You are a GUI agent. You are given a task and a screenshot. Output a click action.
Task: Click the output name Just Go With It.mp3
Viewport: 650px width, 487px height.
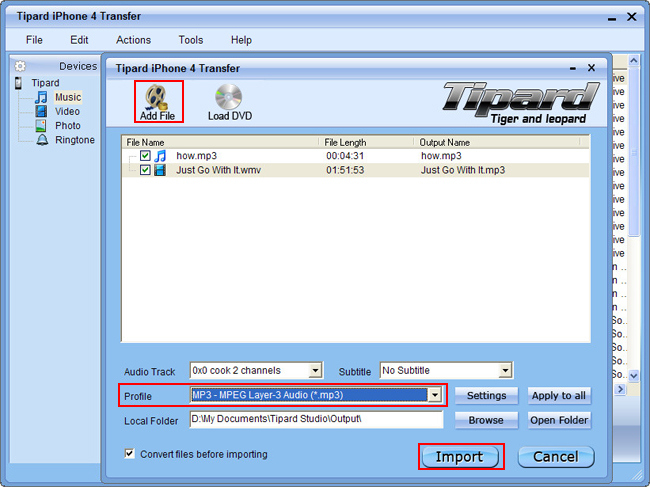[463, 170]
